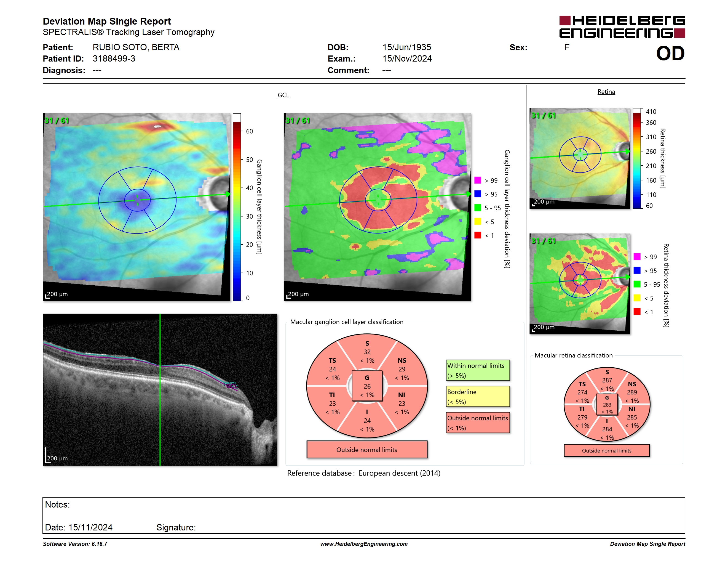728x563 pixels.
Task: Click the Macular ganglion cell layer classification heading
Action: [x=347, y=322]
